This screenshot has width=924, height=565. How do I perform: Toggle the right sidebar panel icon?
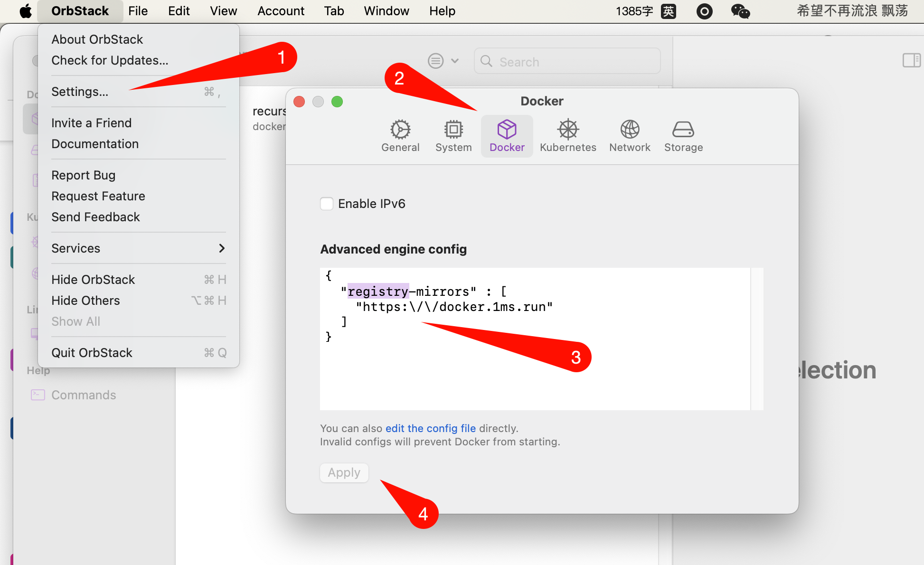(911, 60)
